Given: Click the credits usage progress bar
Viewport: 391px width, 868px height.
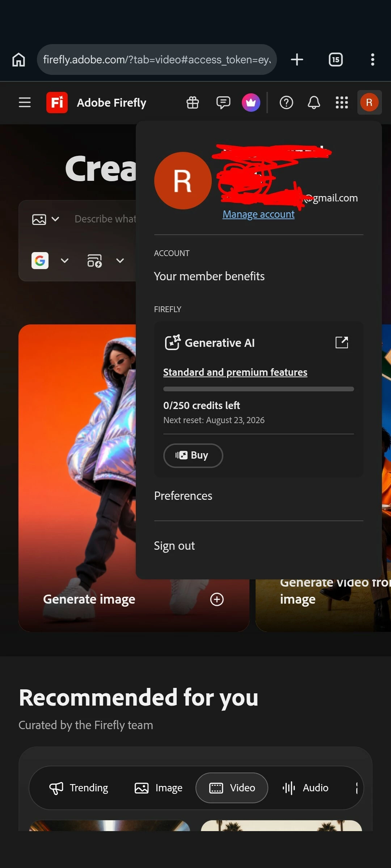Looking at the screenshot, I should pos(258,389).
